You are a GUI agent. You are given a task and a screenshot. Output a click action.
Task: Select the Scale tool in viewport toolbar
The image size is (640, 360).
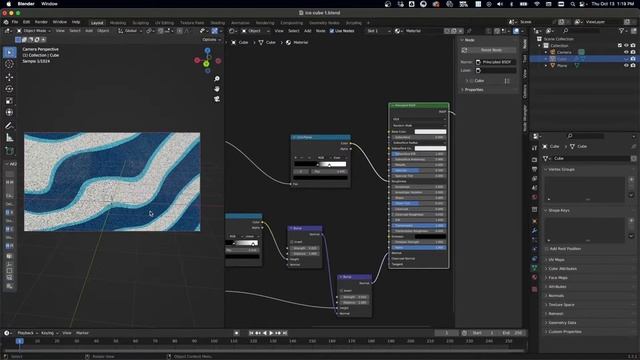(x=9, y=101)
